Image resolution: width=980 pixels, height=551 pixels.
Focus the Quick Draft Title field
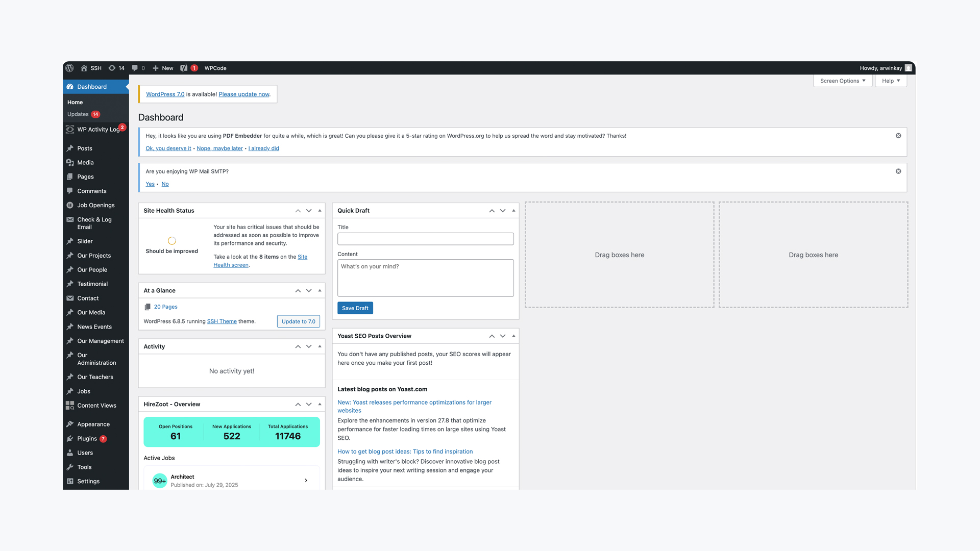426,239
